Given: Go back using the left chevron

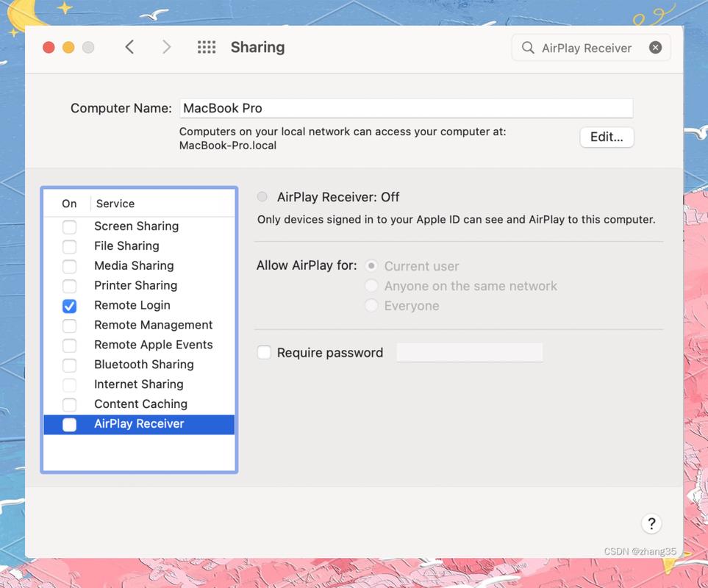Looking at the screenshot, I should (x=129, y=47).
